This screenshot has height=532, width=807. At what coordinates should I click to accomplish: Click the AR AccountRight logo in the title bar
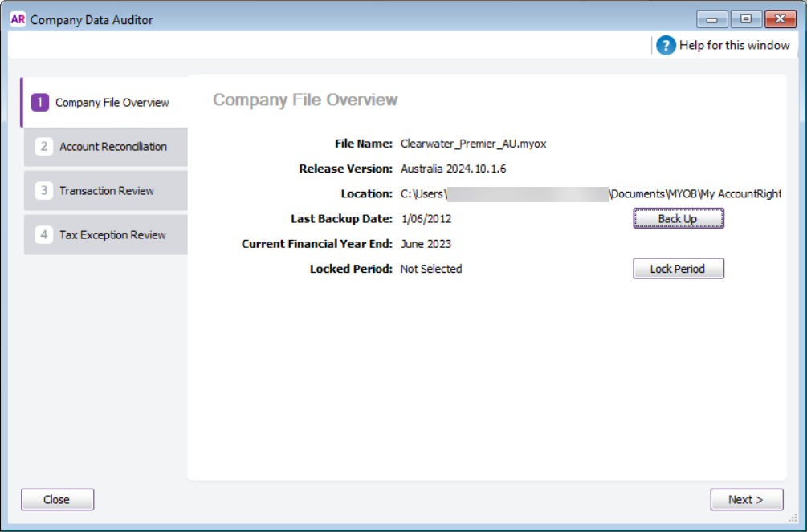(x=18, y=18)
